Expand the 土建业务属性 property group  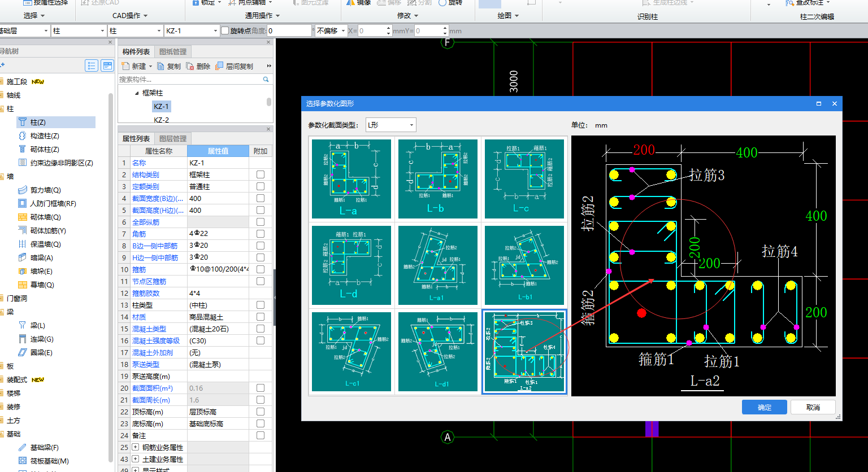point(135,459)
